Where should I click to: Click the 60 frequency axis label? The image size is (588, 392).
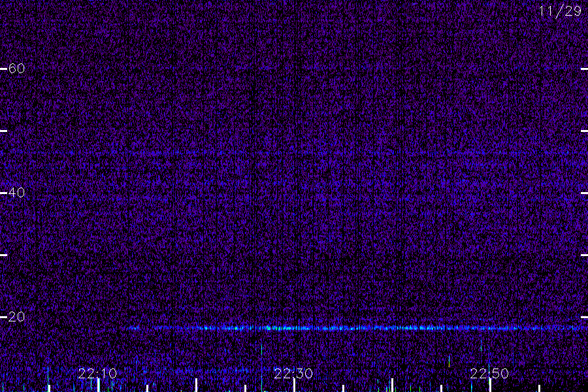16,68
